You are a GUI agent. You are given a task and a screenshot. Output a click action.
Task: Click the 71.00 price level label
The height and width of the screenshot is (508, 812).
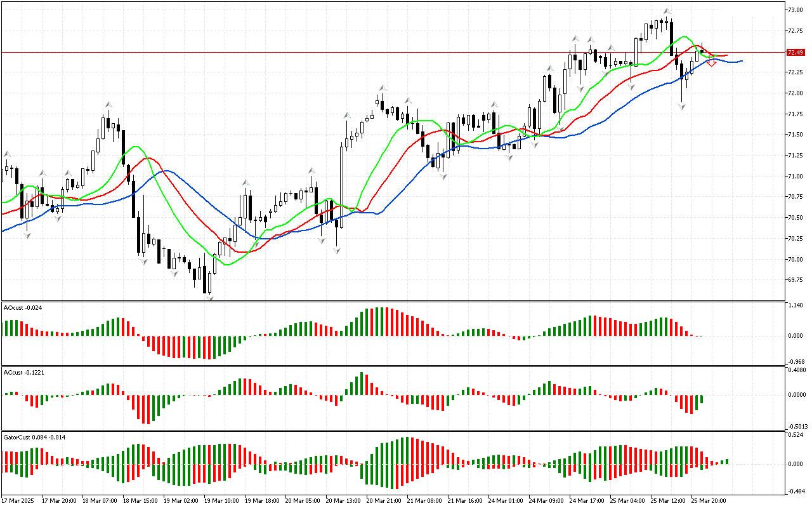(796, 177)
